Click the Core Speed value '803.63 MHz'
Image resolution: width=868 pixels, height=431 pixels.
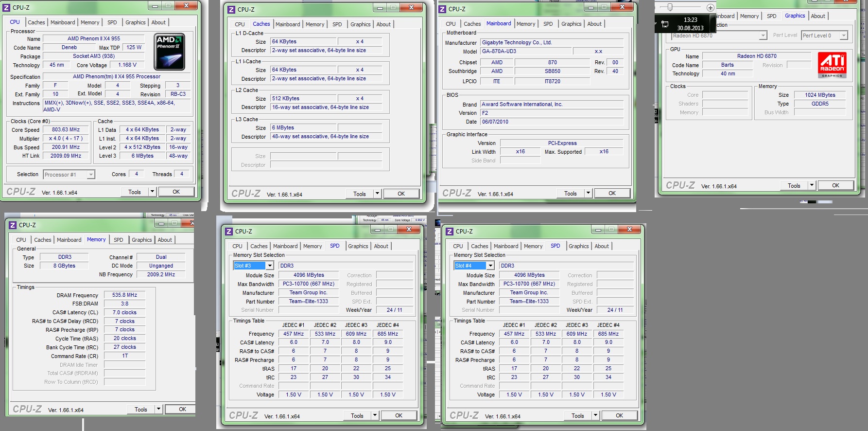66,130
